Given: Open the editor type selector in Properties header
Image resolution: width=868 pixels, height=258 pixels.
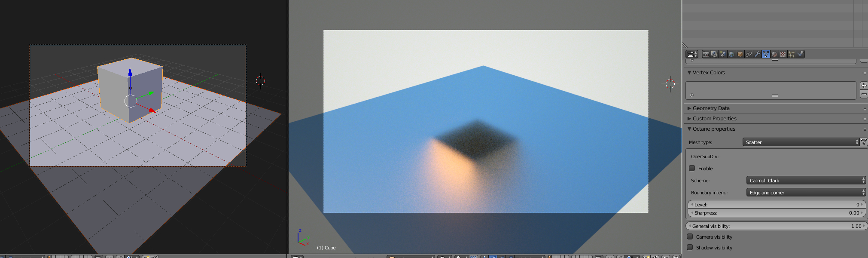Looking at the screenshot, I should (x=692, y=54).
